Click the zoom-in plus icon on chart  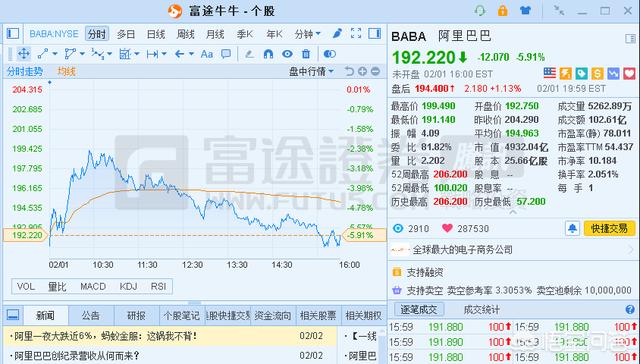click(362, 71)
